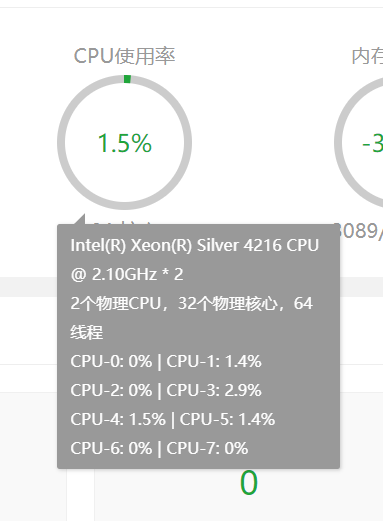
Task: Click the green 0 counter below tooltip
Action: click(249, 483)
